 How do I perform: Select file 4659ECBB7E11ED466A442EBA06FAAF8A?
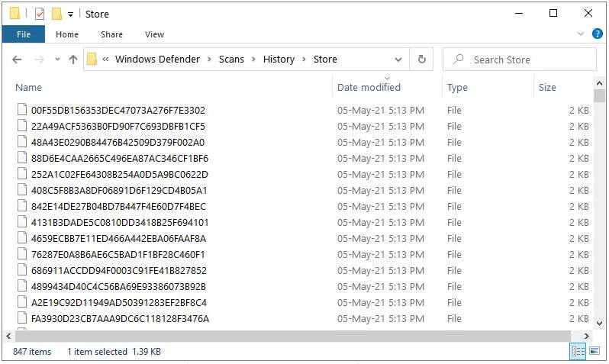click(x=118, y=239)
